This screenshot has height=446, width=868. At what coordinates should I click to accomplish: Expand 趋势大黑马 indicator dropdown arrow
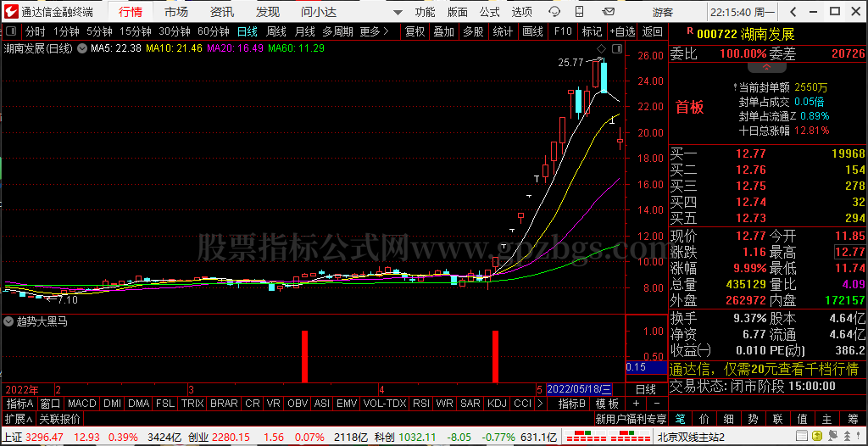click(x=8, y=321)
